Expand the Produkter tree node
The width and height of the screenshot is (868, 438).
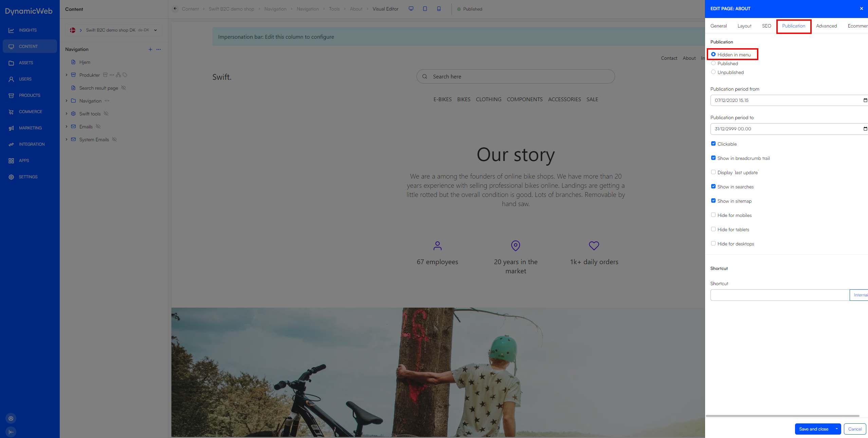67,75
